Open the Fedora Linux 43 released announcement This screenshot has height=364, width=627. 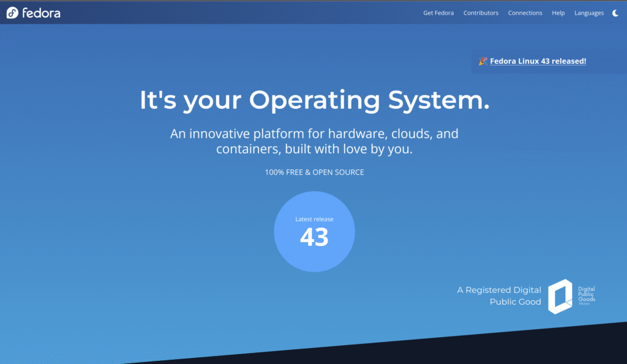538,61
